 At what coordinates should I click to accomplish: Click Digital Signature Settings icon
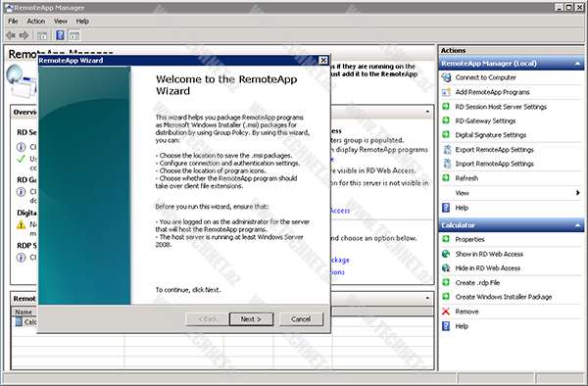pos(446,135)
